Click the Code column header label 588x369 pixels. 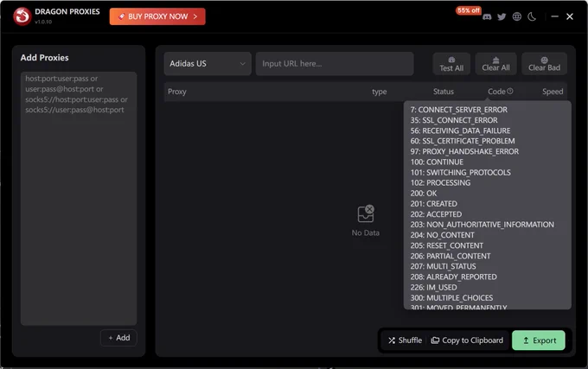496,92
